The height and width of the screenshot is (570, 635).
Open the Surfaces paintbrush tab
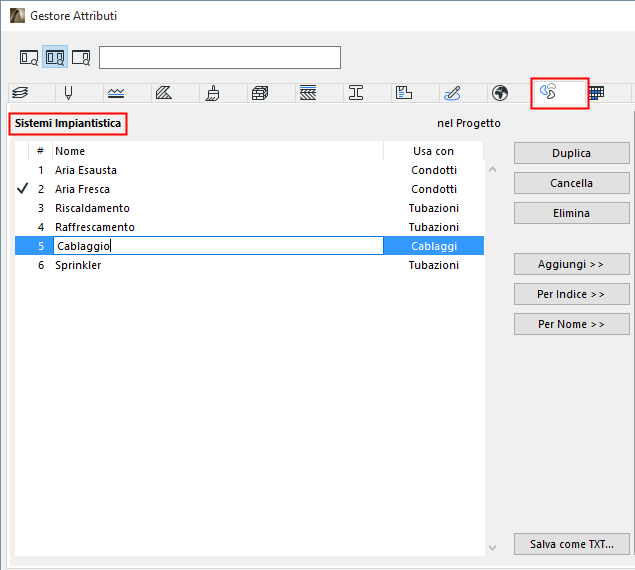pos(212,93)
